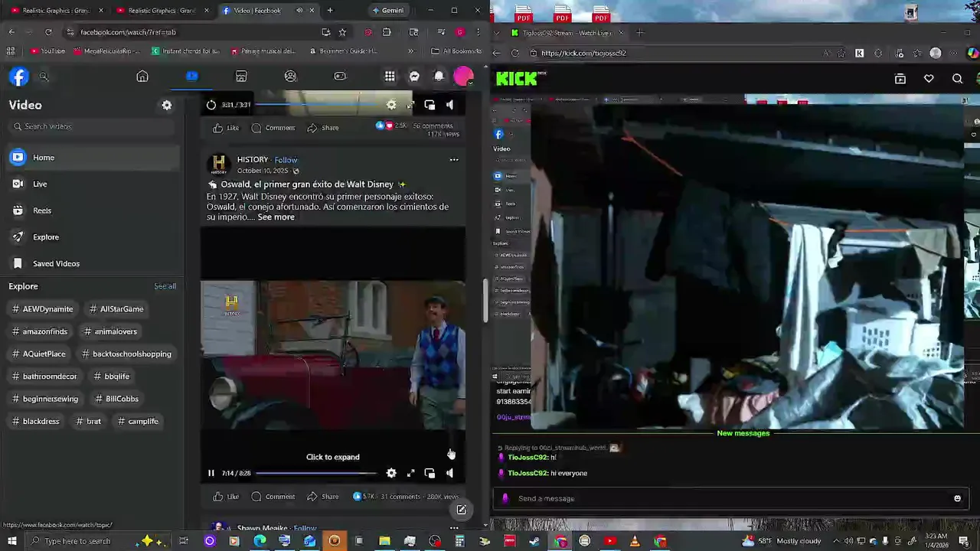The height and width of the screenshot is (551, 980).
Task: Open Facebook notifications bell
Action: tap(439, 77)
